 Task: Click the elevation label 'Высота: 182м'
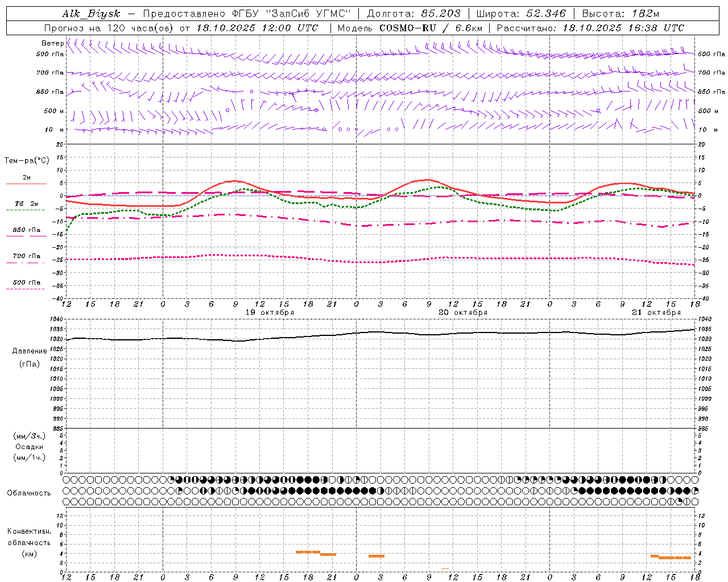(621, 14)
